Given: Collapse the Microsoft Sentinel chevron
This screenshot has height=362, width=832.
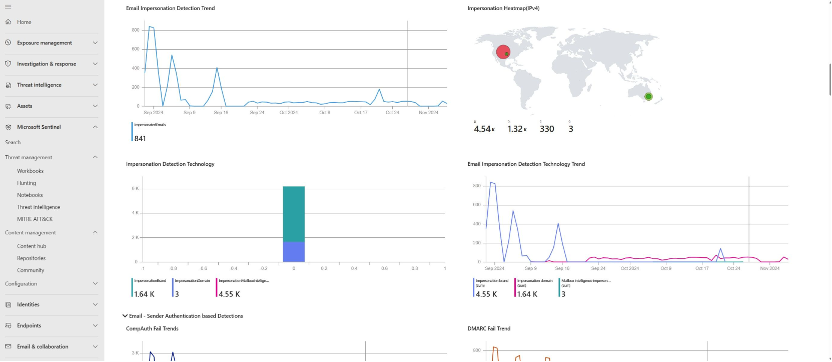Looking at the screenshot, I should click(95, 127).
